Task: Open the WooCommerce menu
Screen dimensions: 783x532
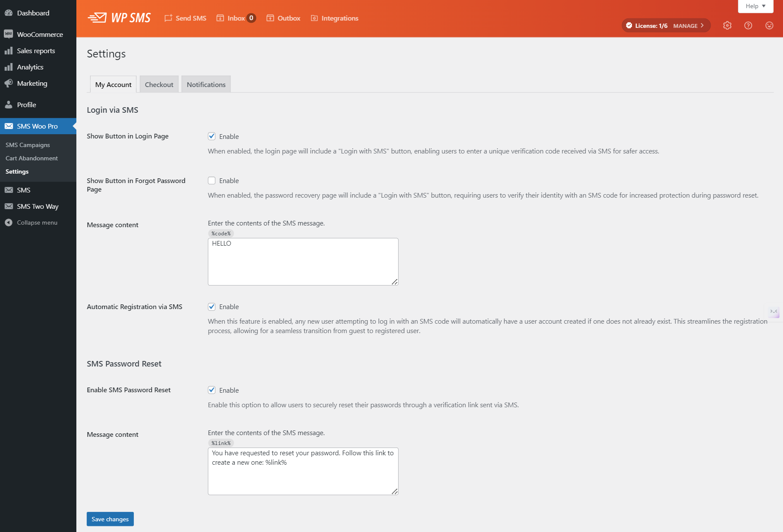Action: (x=38, y=34)
